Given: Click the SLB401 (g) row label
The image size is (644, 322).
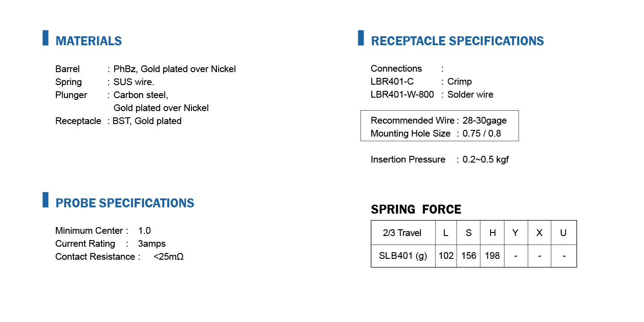Looking at the screenshot, I should click(402, 256).
